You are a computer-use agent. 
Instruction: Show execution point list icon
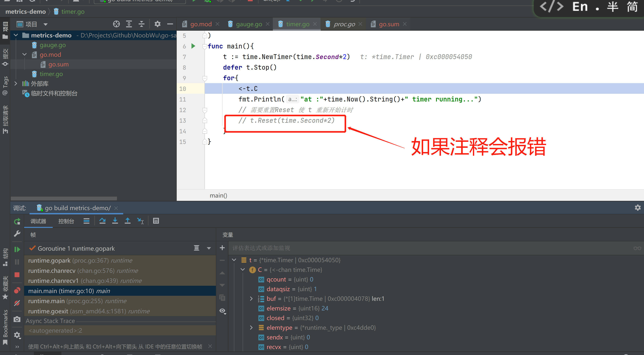pos(87,221)
